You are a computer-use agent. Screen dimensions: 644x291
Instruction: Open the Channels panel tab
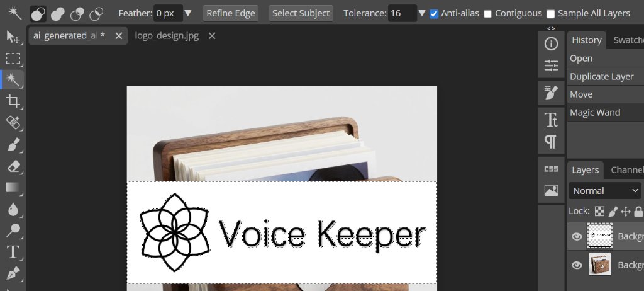[627, 170]
